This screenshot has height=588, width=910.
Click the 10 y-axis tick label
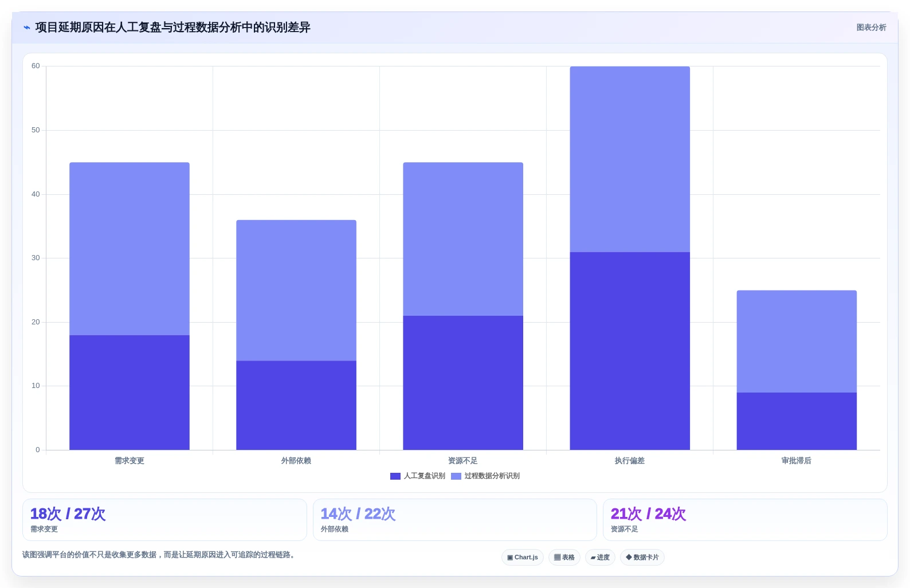pos(36,386)
